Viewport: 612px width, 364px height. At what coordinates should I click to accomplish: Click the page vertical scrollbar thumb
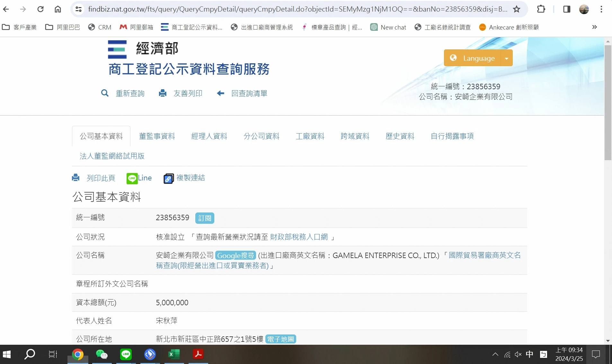[x=608, y=103]
